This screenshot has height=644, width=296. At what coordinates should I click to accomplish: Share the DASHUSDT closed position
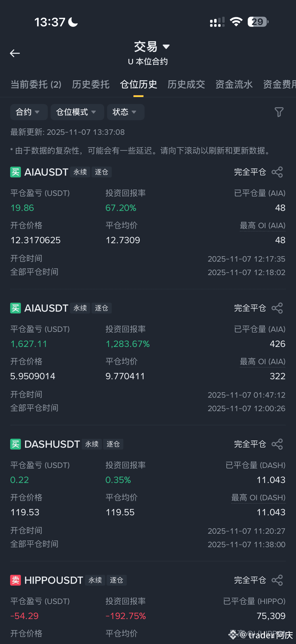click(x=277, y=444)
